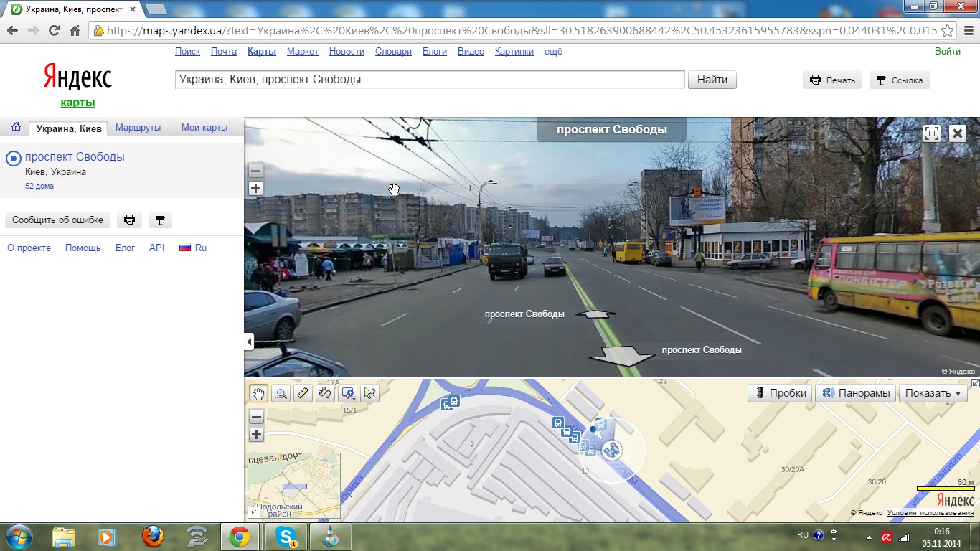Zoom in the panorama with plus button
Viewport: 980px width, 551px height.
[x=255, y=189]
